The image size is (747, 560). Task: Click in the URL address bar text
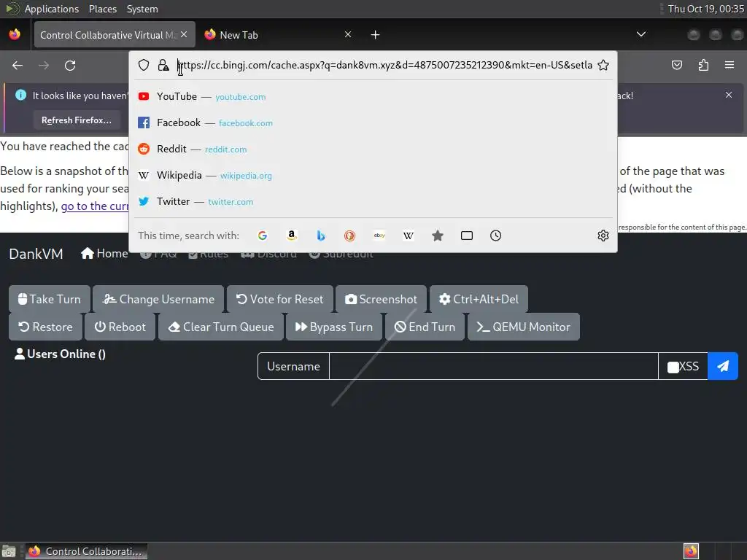[384, 65]
